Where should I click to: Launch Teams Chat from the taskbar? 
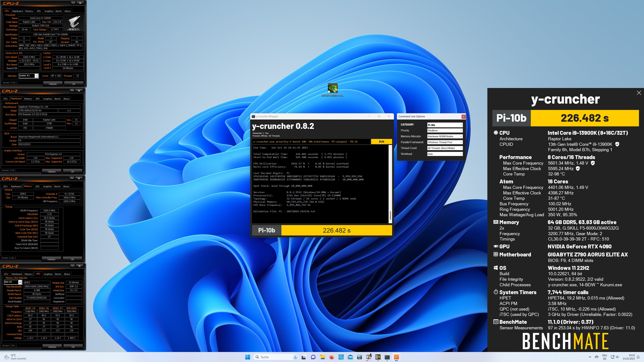tap(313, 357)
